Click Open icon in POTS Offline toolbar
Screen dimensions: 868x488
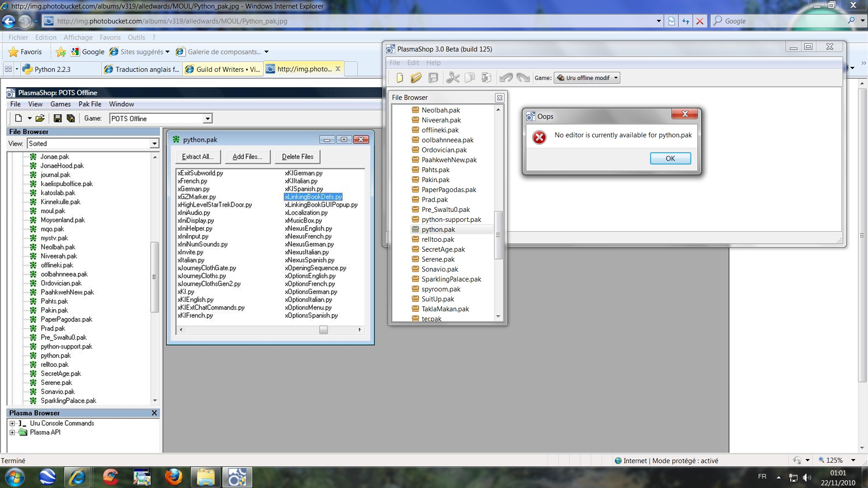tap(40, 118)
